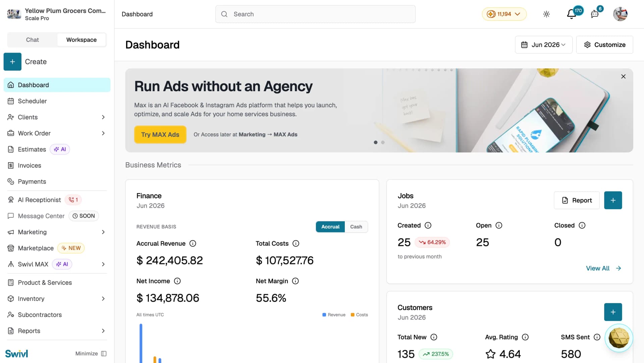
Task: Follow the View All jobs link
Action: click(x=603, y=268)
